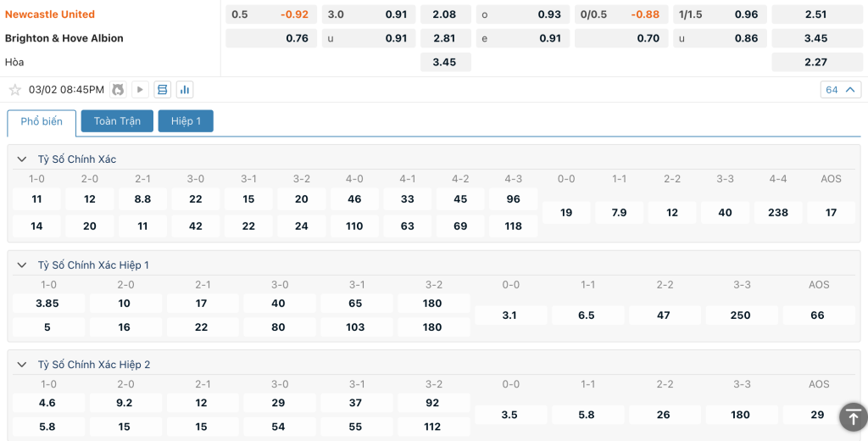Click the Hòa draw label
Screen dimensions: 868x441
(14, 62)
